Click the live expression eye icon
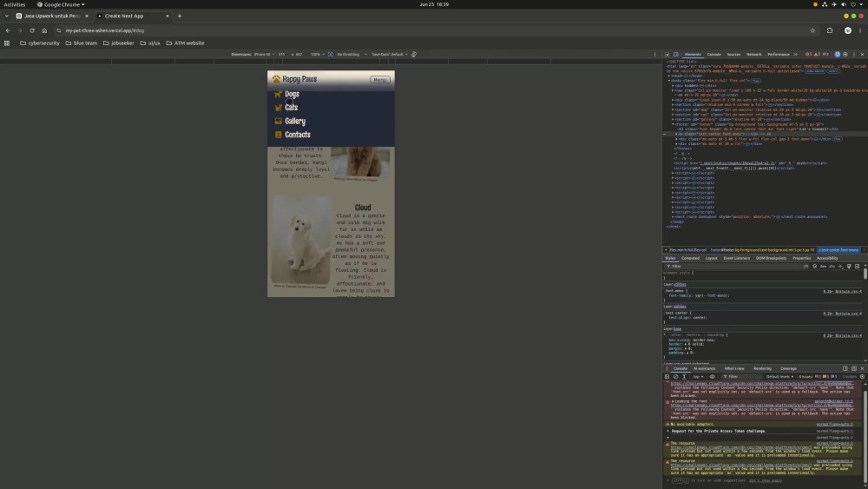Screen dimensions: 868x489 (713, 377)
